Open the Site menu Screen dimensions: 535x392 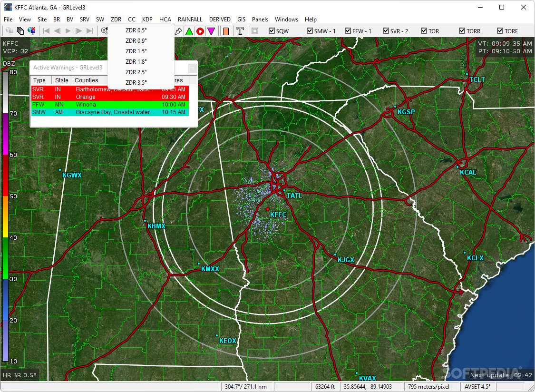[x=42, y=20]
